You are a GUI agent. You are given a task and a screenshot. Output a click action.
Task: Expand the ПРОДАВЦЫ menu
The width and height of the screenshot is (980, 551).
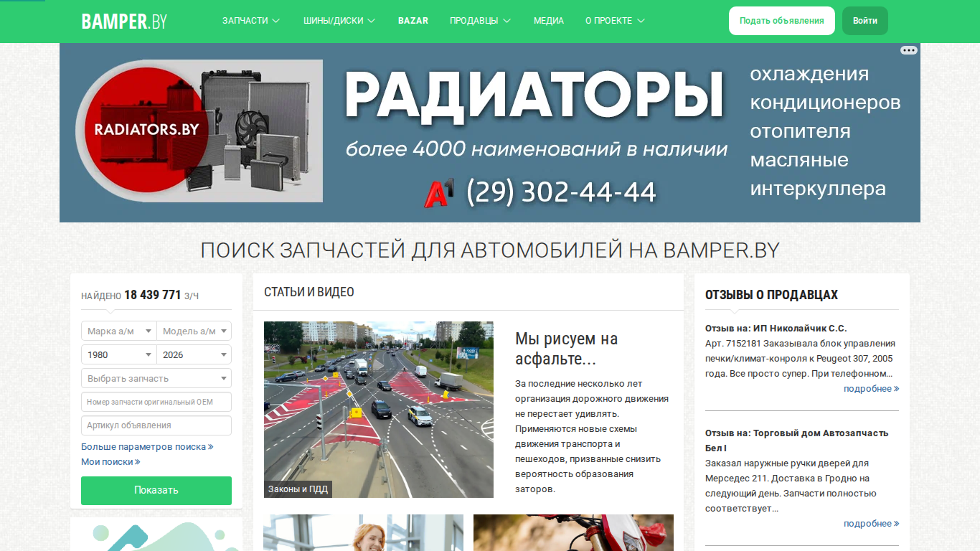480,21
